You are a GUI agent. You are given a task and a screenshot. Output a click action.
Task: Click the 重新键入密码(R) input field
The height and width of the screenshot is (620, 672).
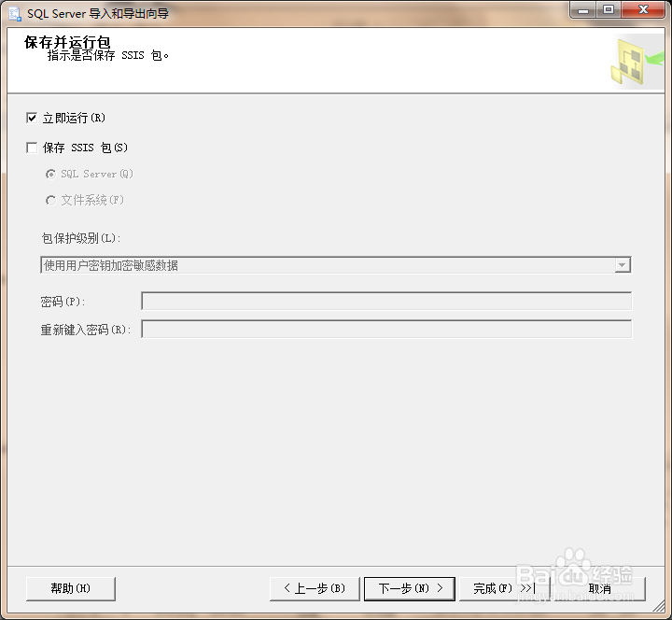(386, 330)
